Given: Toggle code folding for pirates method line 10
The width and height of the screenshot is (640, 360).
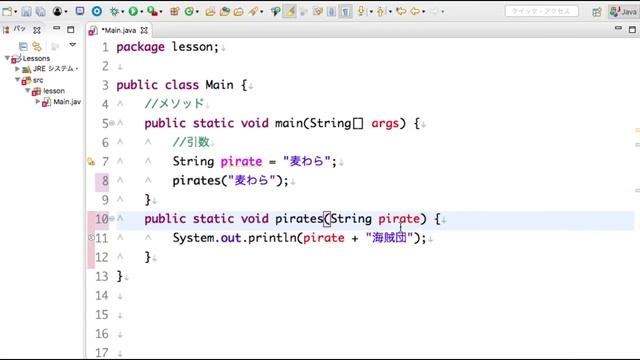Looking at the screenshot, I should click(112, 218).
